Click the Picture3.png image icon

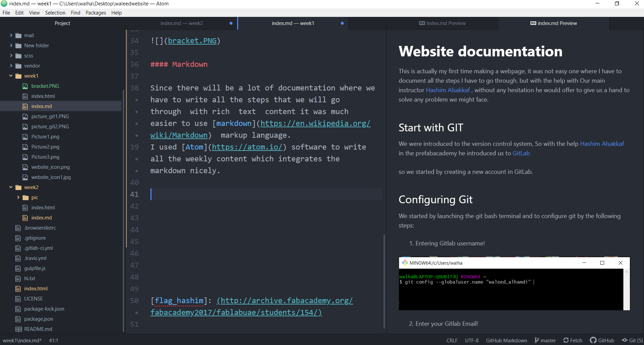[x=25, y=157]
